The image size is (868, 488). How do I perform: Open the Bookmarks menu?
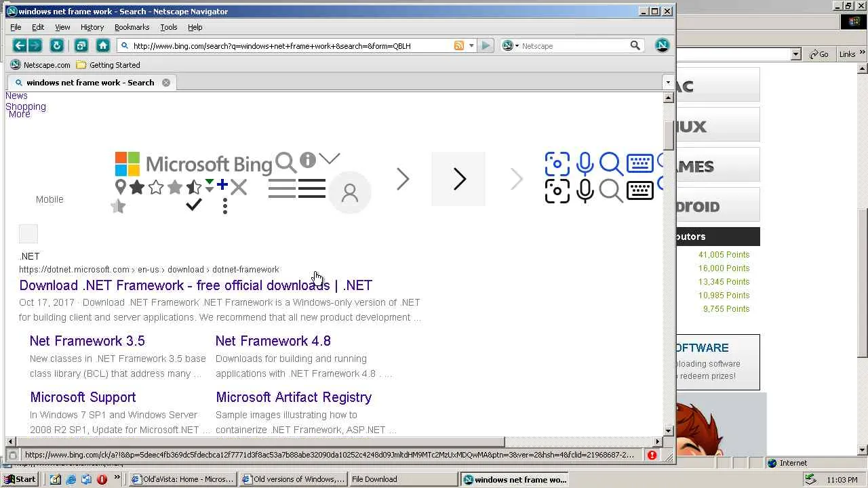point(132,27)
